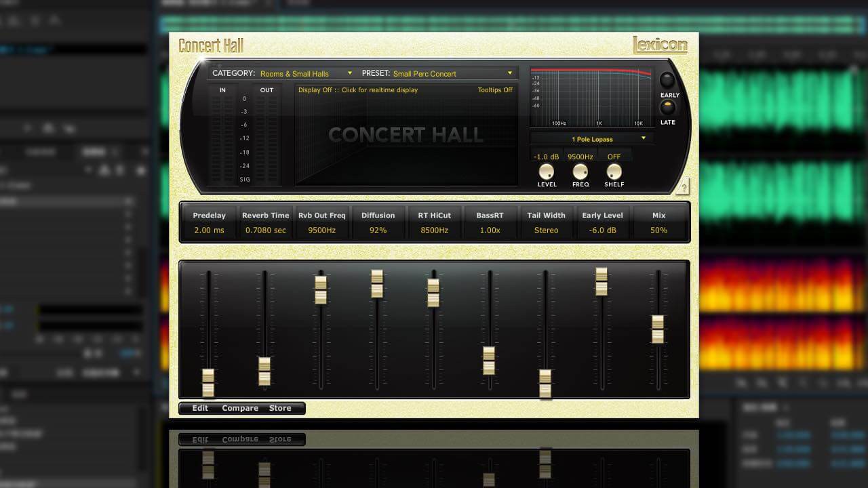Open the CATEGORY dropdown Rooms & Small Halls
868x488 pixels.
306,73
